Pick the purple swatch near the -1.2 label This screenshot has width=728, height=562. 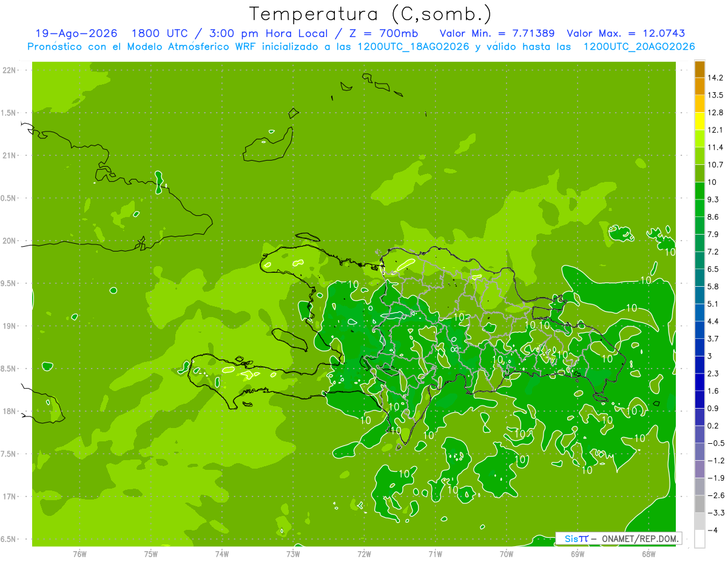[x=699, y=469]
